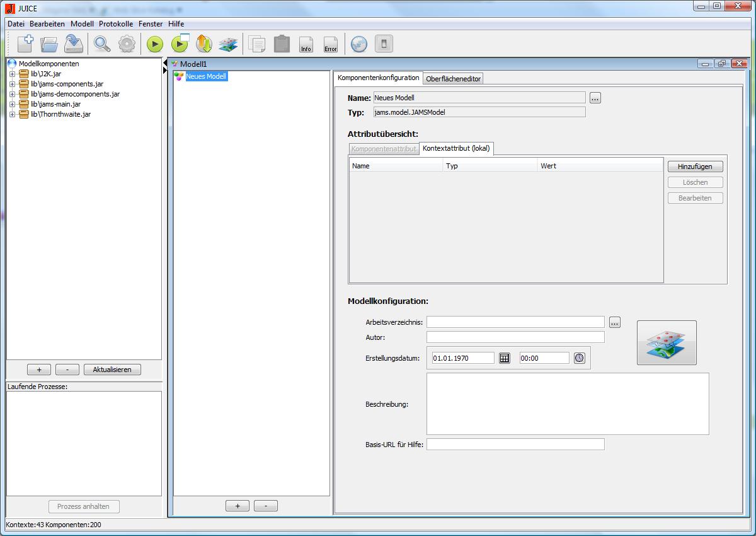Expand the lib\jams-components.jar node
Viewport: 756px width, 536px height.
(x=12, y=84)
